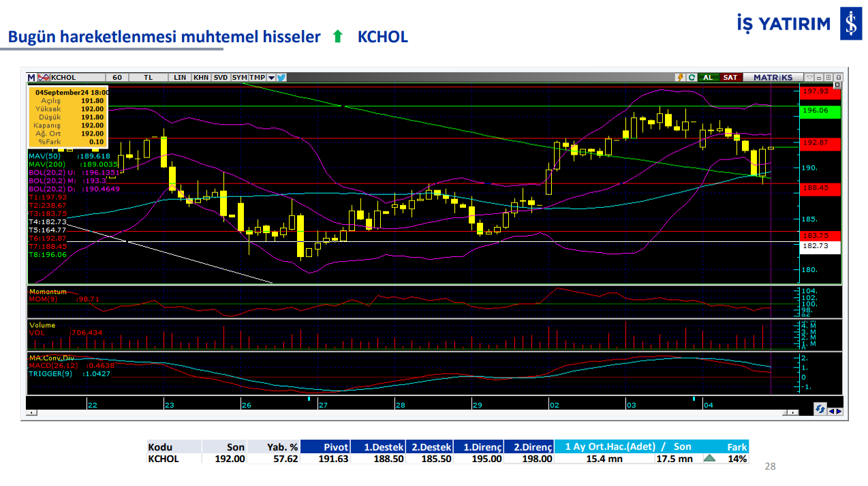This screenshot has height=486, width=868.
Task: Toggle the KHN chart option
Action: (x=201, y=78)
